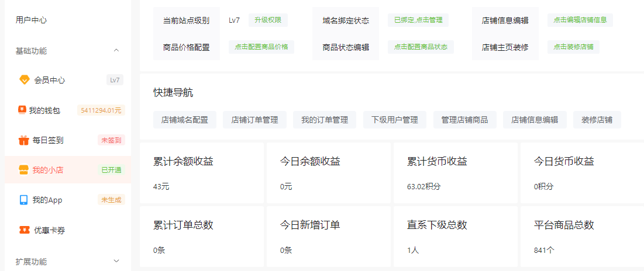Viewport: 644px width, 271px height.
Task: Click the 0积分 value
Action: click(x=544, y=186)
